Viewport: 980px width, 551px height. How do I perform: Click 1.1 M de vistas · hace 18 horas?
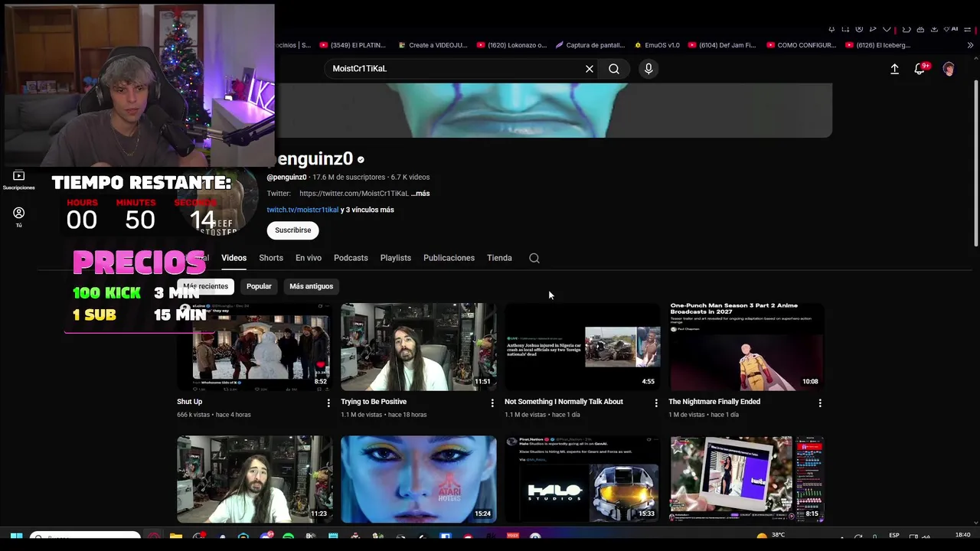pyautogui.click(x=384, y=415)
